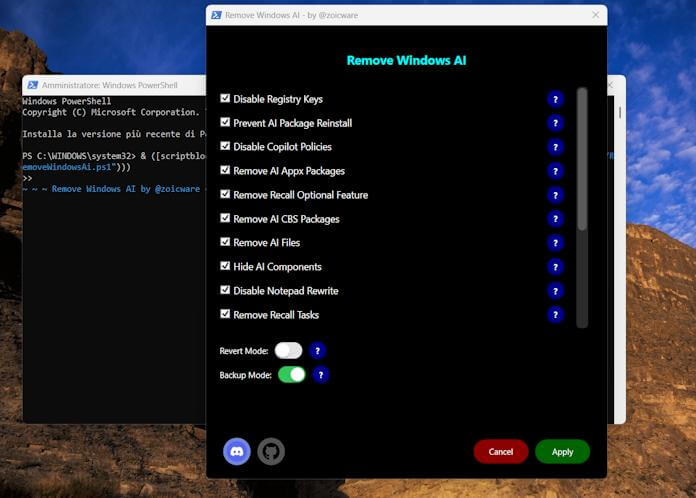Click the green Apply button

coord(562,452)
